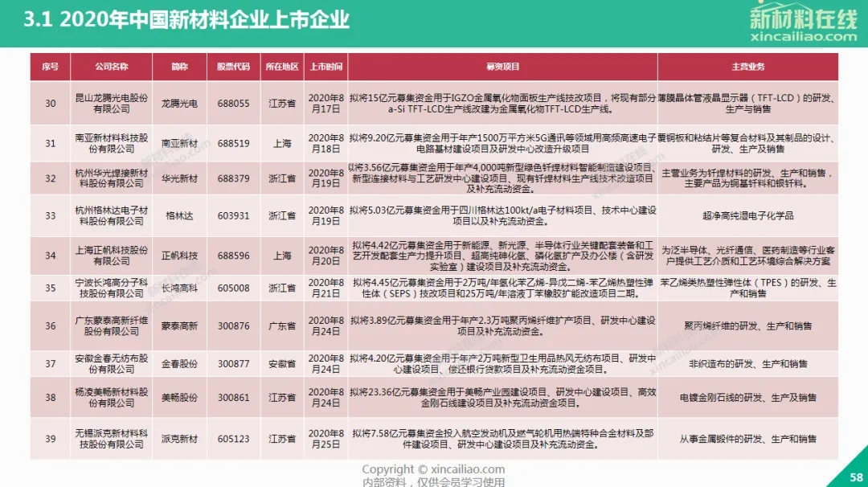
Task: Click main business 超净高纯湿电子化学品
Action: click(748, 216)
